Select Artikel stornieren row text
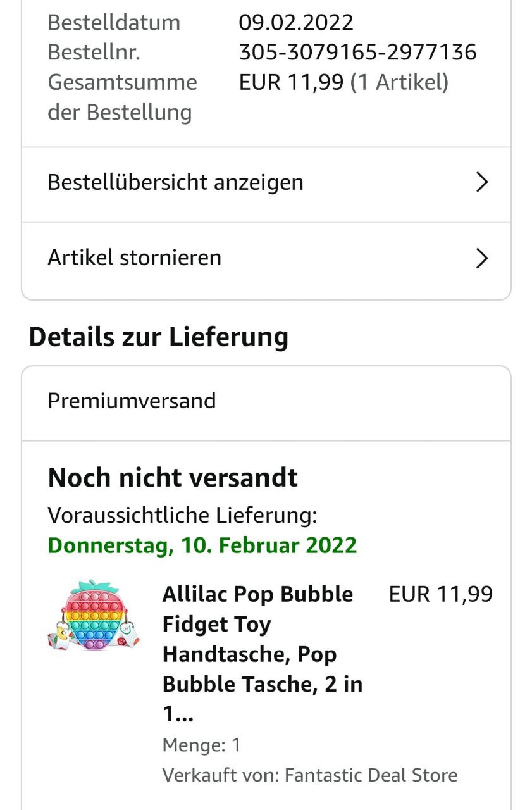The height and width of the screenshot is (810, 532). [x=135, y=258]
